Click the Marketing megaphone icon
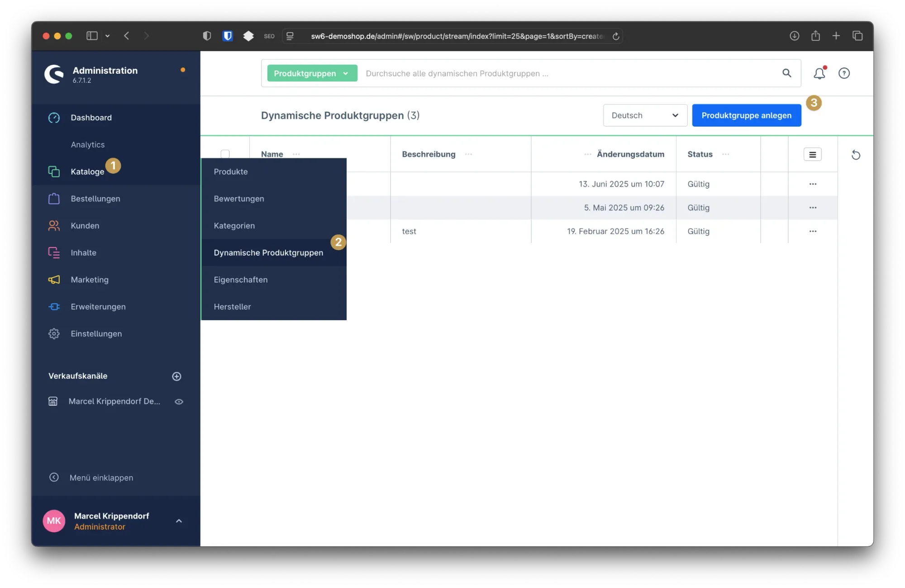Image resolution: width=905 pixels, height=588 pixels. pyautogui.click(x=54, y=280)
